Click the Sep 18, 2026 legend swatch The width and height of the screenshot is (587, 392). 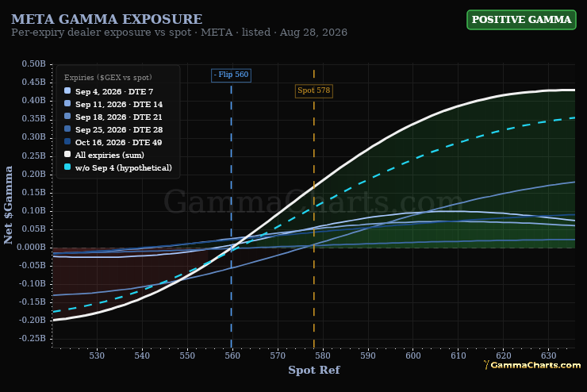(67, 117)
